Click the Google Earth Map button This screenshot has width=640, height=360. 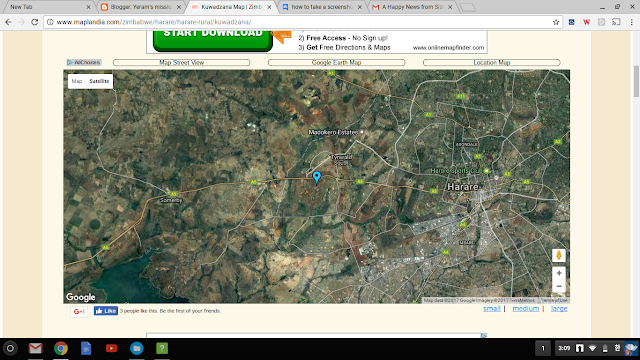(336, 62)
